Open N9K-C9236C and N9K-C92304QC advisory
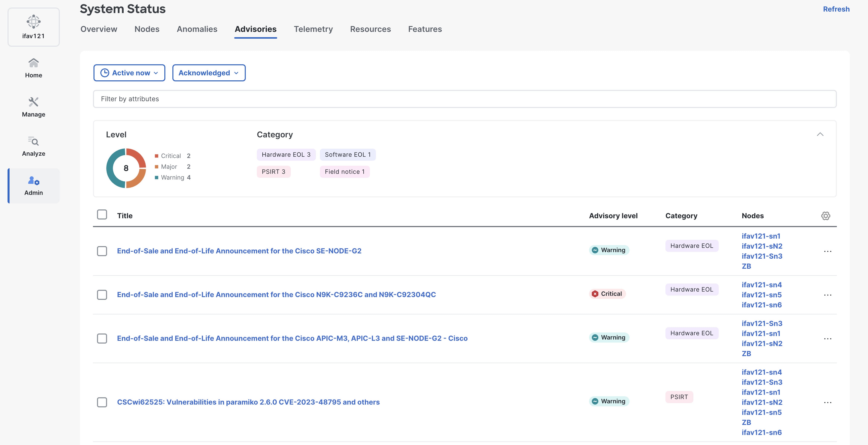This screenshot has width=868, height=445. [276, 295]
